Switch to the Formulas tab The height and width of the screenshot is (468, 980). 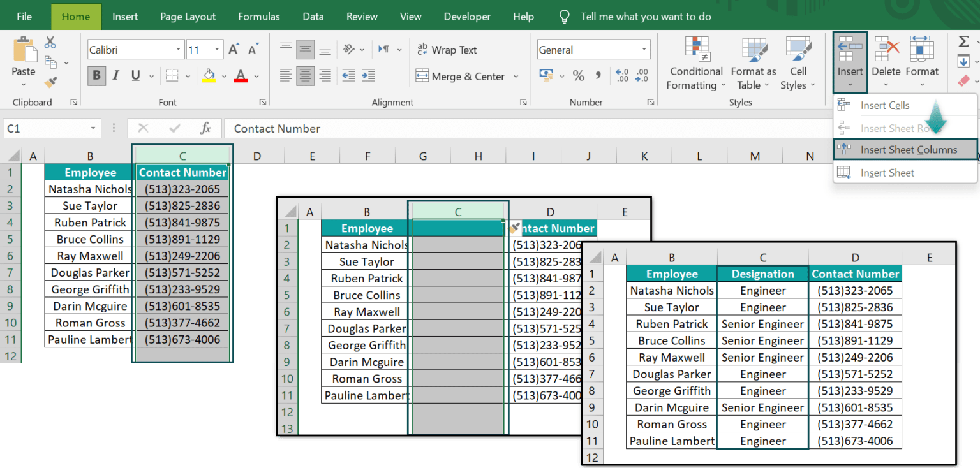[x=258, y=17]
